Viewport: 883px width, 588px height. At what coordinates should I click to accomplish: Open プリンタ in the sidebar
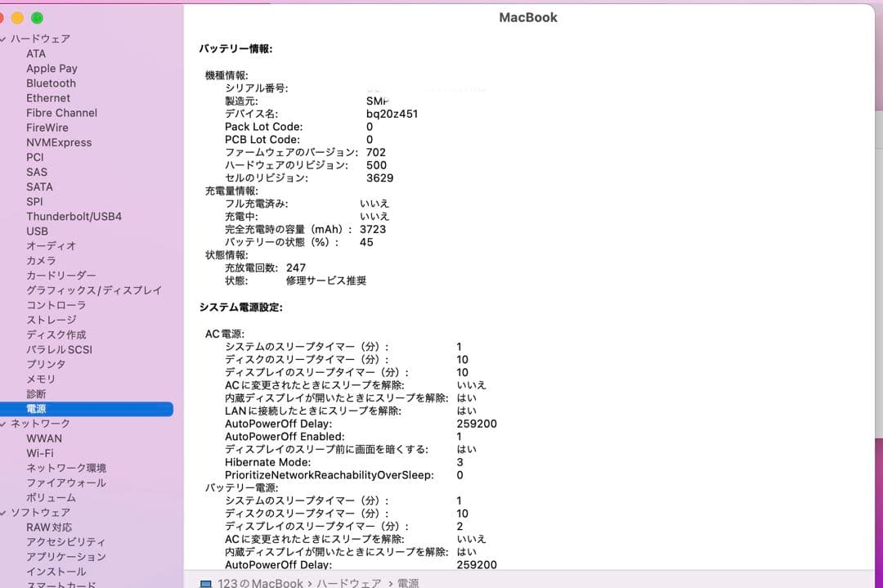point(46,364)
